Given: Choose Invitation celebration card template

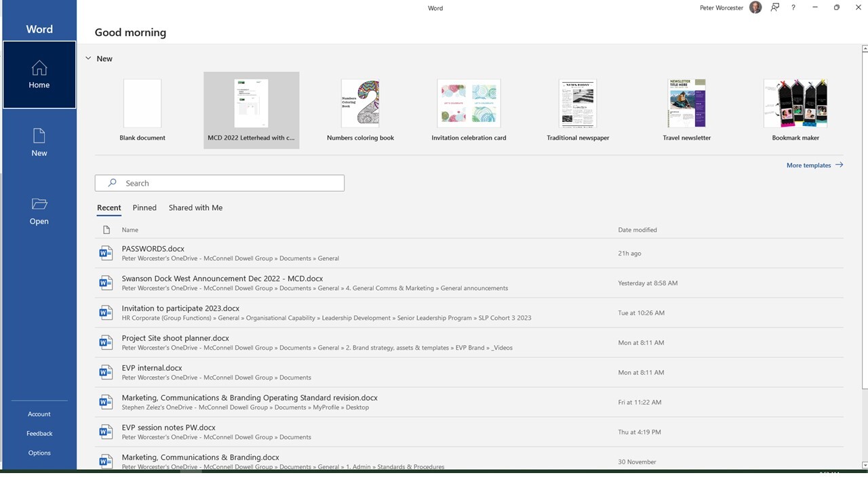Looking at the screenshot, I should click(x=469, y=110).
